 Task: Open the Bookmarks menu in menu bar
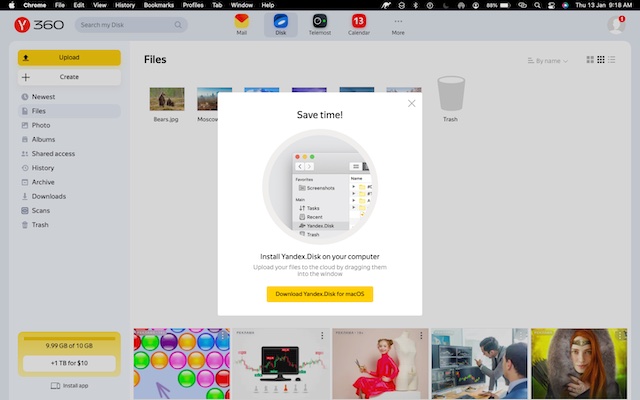[158, 5]
